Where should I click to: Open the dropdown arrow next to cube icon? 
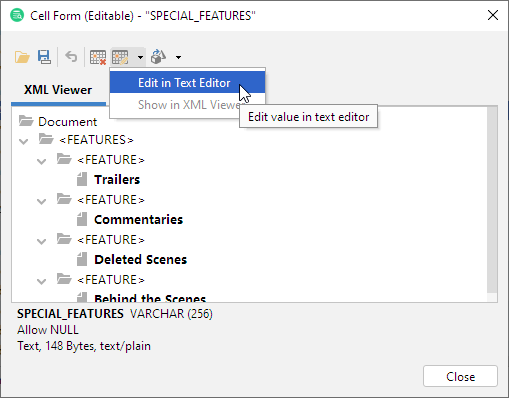[x=179, y=57]
